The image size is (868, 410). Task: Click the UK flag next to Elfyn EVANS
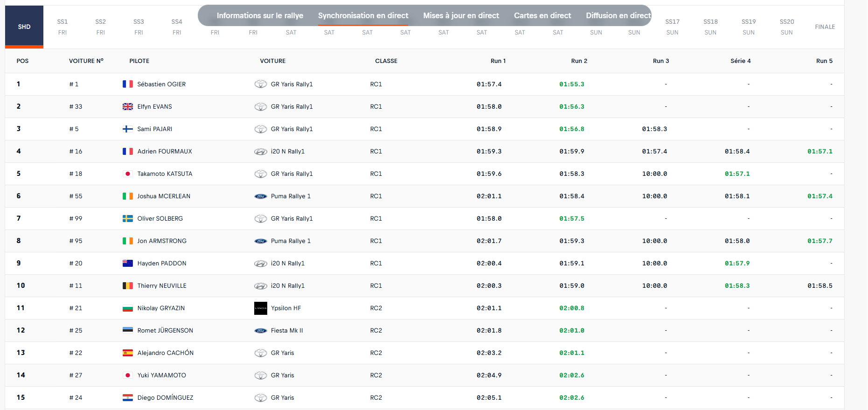click(x=128, y=106)
